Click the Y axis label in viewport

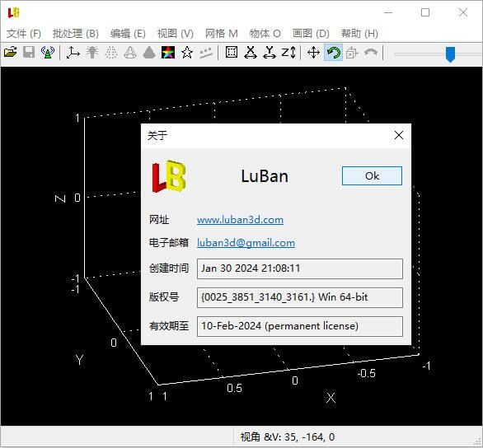pos(79,359)
